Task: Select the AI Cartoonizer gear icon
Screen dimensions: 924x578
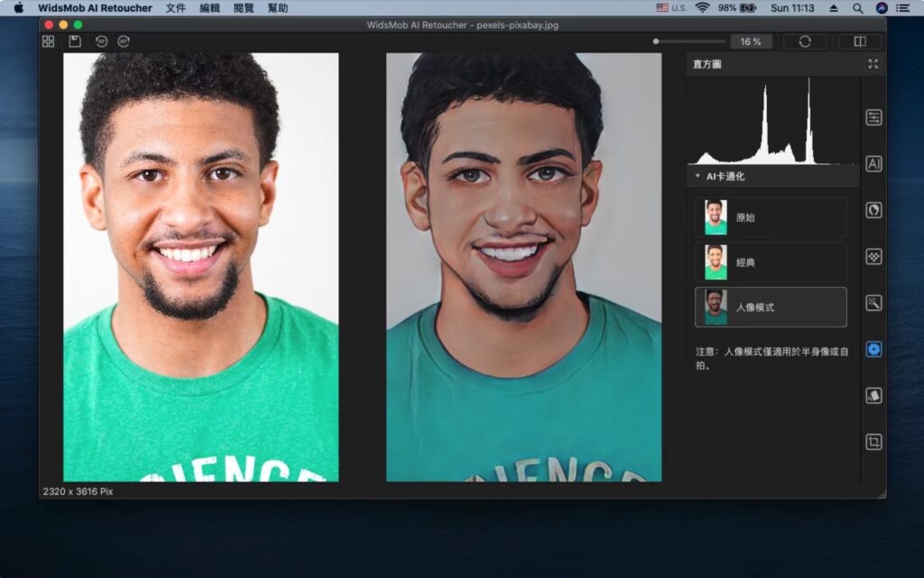Action: [x=873, y=350]
